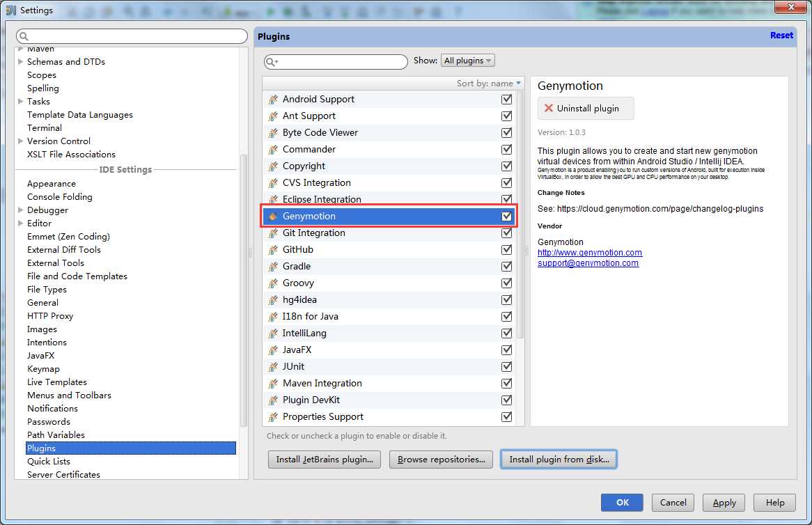Click the Byte Code Viewer plugin icon
812x525 pixels.
273,133
